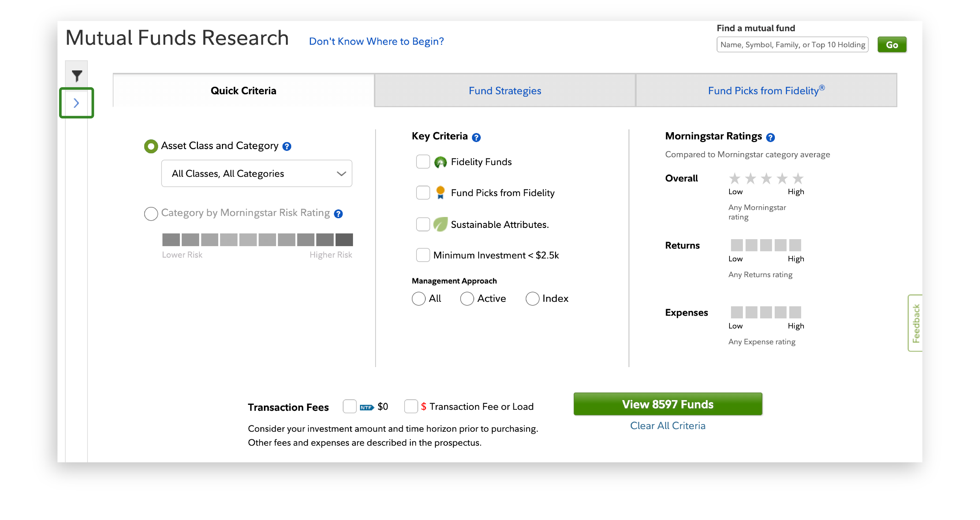Check Transaction Fee or Load checkbox
The image size is (980, 520).
click(411, 406)
